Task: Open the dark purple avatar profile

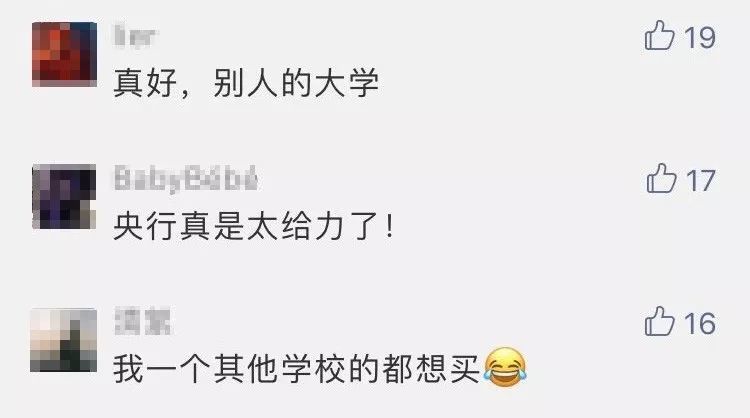Action: [64, 197]
